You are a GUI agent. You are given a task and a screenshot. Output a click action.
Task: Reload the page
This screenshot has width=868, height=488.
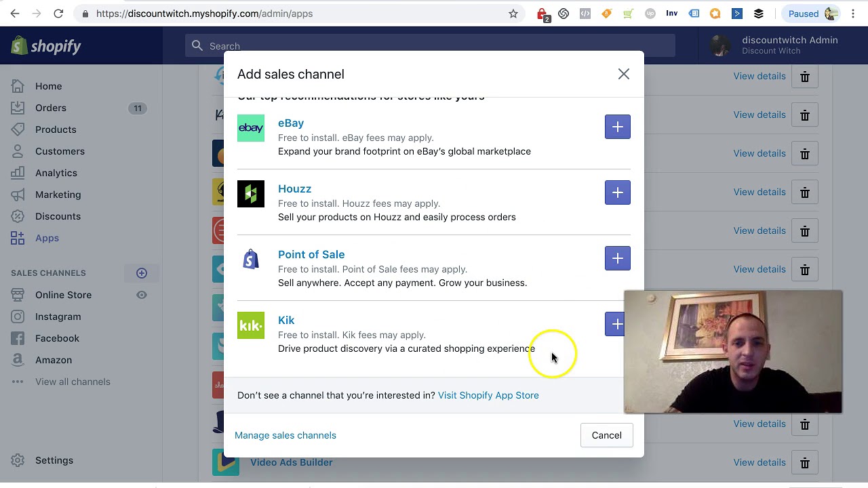(x=58, y=14)
